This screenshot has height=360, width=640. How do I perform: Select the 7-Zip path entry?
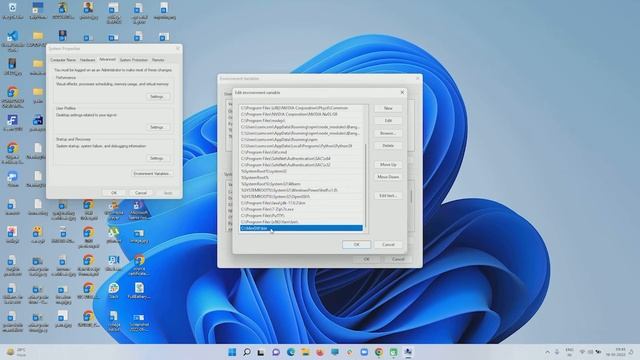[x=301, y=209]
